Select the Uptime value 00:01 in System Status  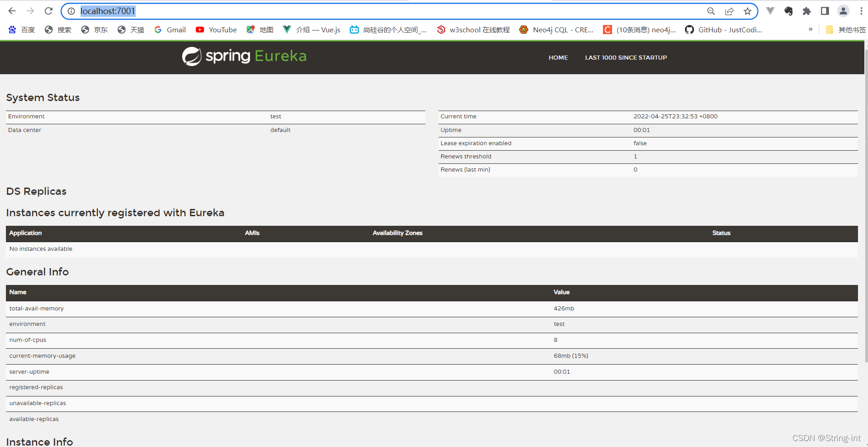click(x=642, y=130)
